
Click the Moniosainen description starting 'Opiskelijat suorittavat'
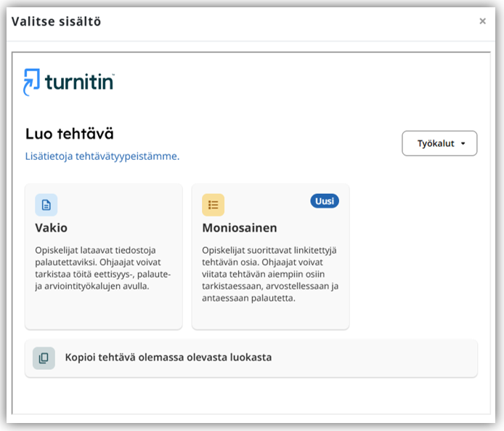pyautogui.click(x=270, y=274)
